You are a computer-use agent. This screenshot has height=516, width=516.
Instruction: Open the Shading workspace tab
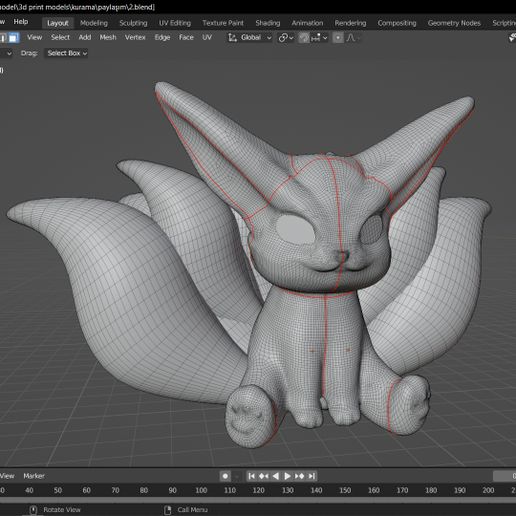268,23
